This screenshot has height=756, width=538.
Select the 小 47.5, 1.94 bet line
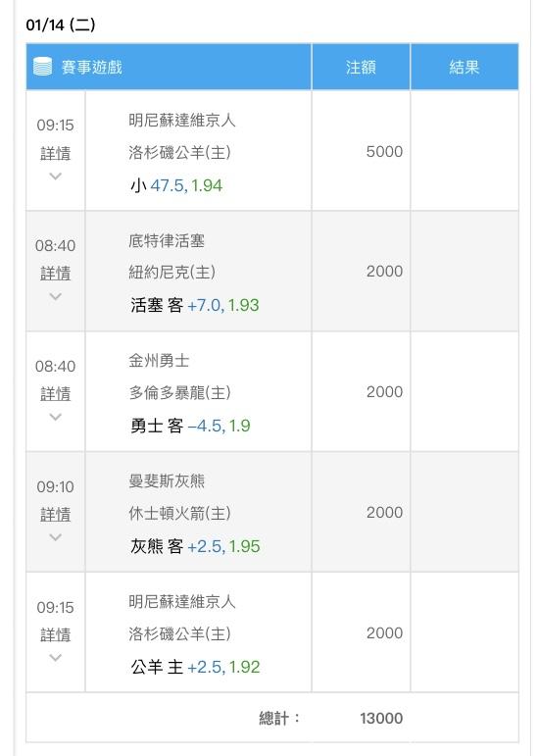[176, 185]
